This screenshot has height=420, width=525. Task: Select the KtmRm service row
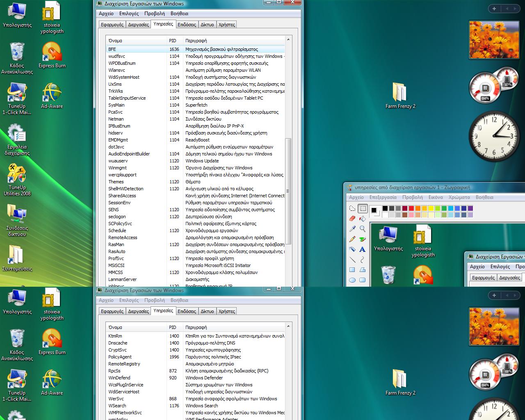[195, 336]
